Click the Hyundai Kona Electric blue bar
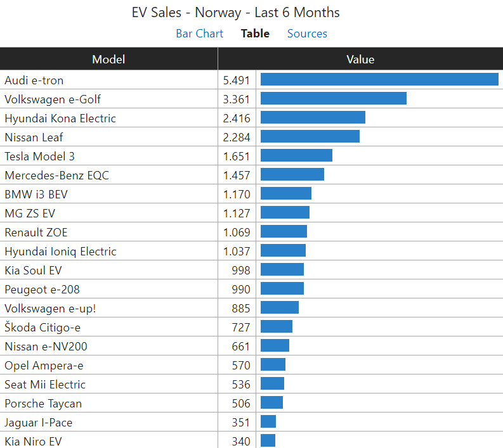503x448 pixels. tap(313, 117)
